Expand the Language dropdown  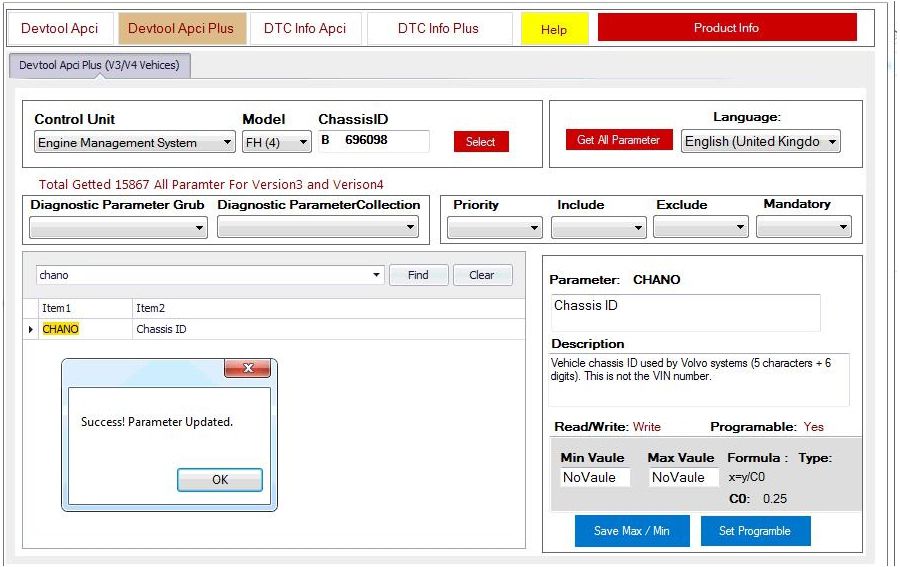(x=761, y=142)
